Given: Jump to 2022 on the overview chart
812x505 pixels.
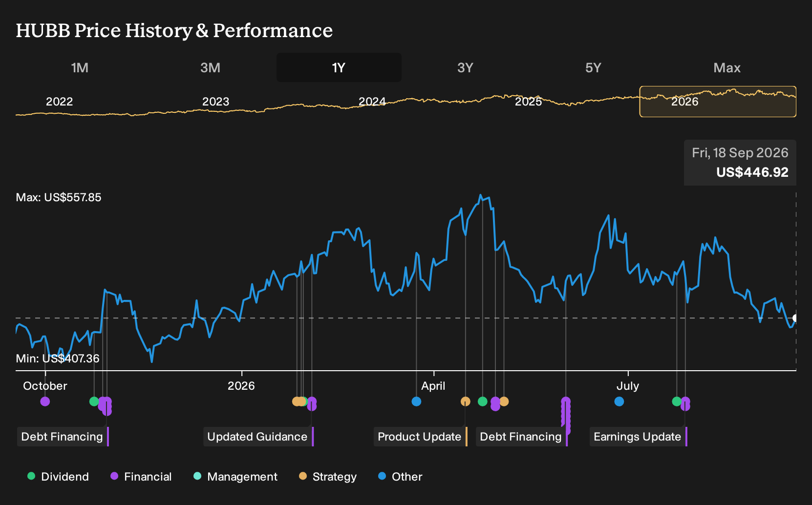Looking at the screenshot, I should coord(59,102).
